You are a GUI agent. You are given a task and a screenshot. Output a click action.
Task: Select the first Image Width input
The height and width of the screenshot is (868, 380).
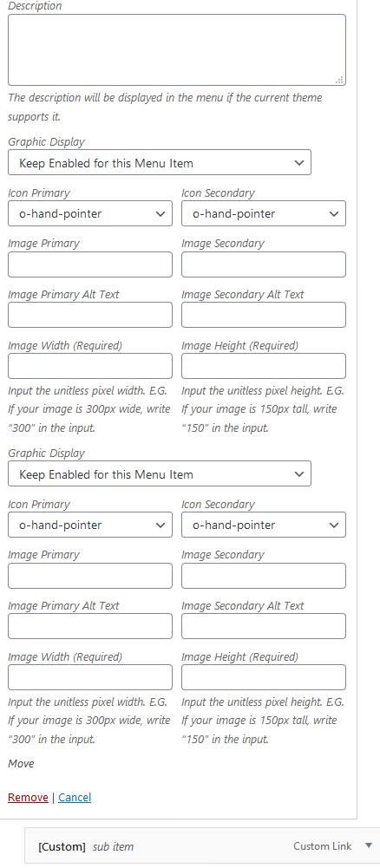click(x=90, y=367)
